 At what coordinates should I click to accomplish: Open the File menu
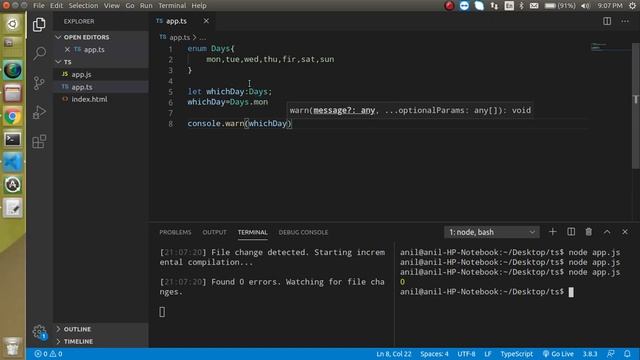point(39,6)
